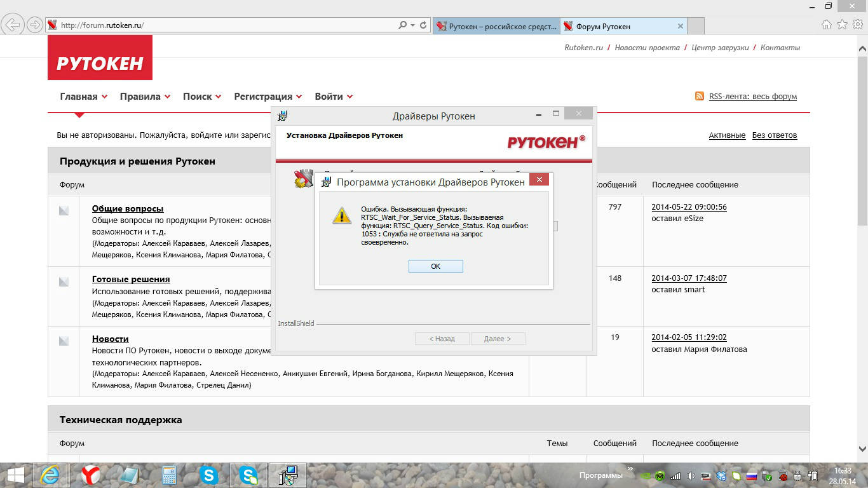Click OK in the error dialog
868x488 pixels.
pyautogui.click(x=435, y=266)
